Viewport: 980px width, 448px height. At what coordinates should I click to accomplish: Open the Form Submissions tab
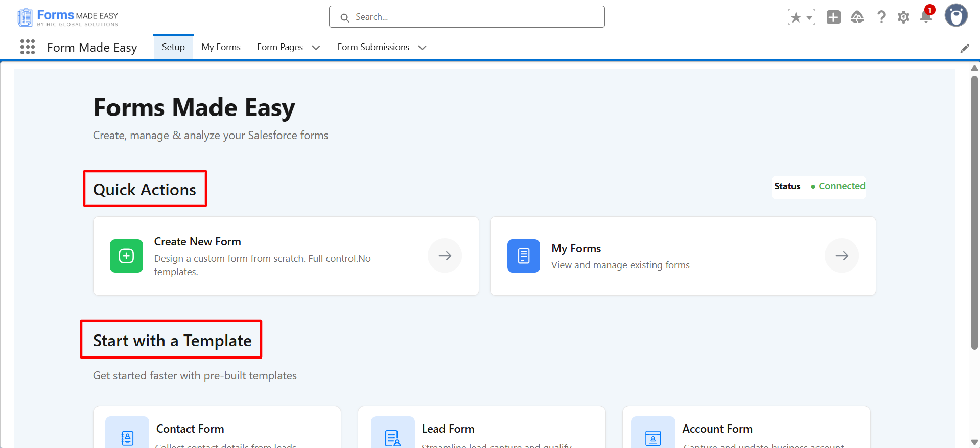[x=373, y=47]
